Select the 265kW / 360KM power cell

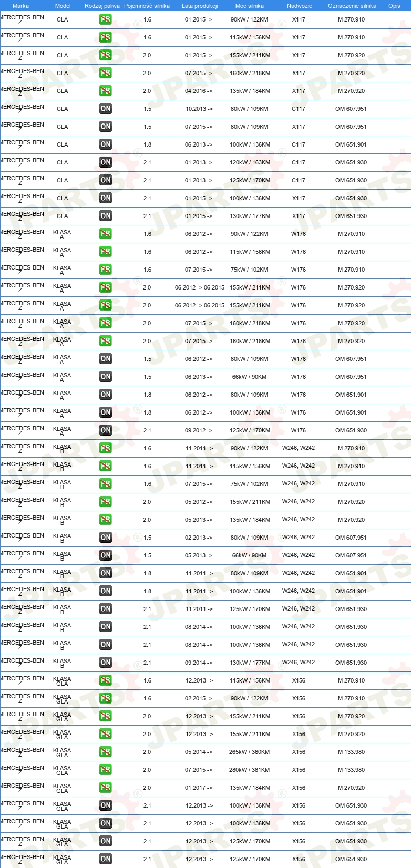pos(250,752)
